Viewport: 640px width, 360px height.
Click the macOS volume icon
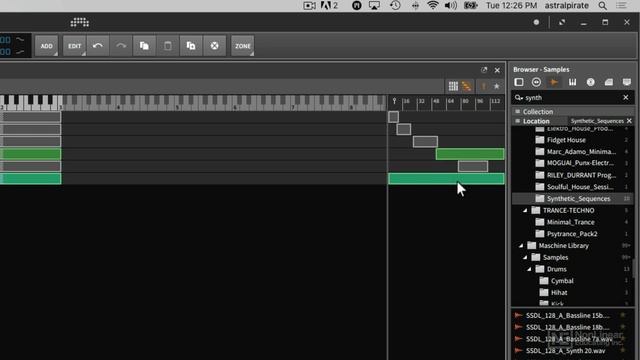pyautogui.click(x=451, y=6)
